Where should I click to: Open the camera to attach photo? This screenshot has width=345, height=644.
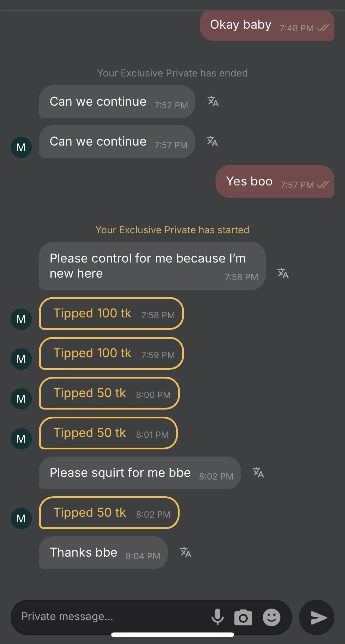click(243, 617)
